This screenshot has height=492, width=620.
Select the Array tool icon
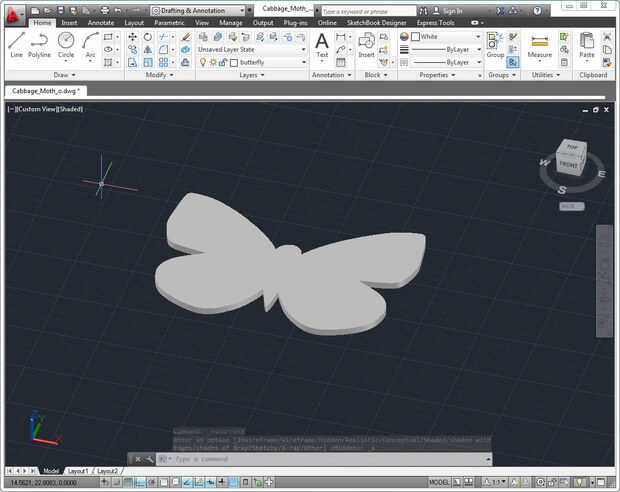[x=163, y=62]
